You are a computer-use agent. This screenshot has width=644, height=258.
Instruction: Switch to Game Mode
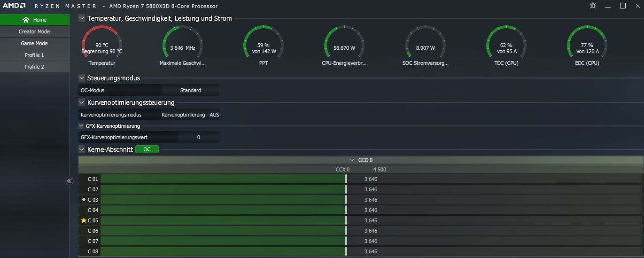[x=35, y=43]
